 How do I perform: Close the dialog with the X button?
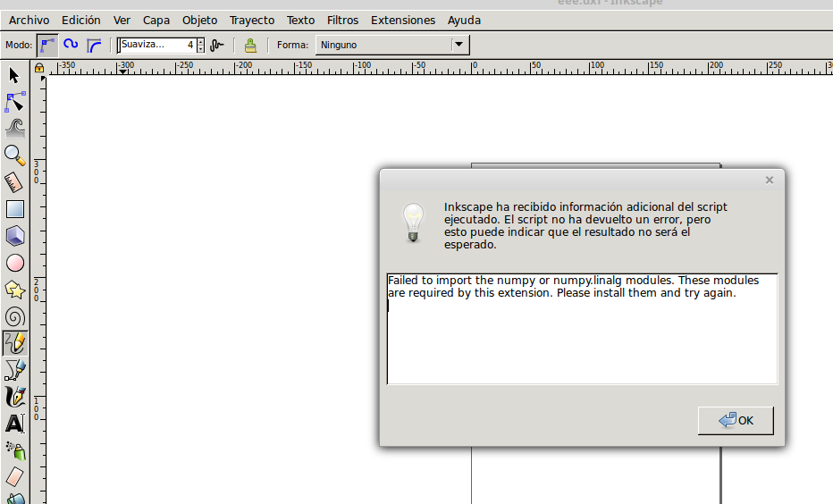(769, 181)
